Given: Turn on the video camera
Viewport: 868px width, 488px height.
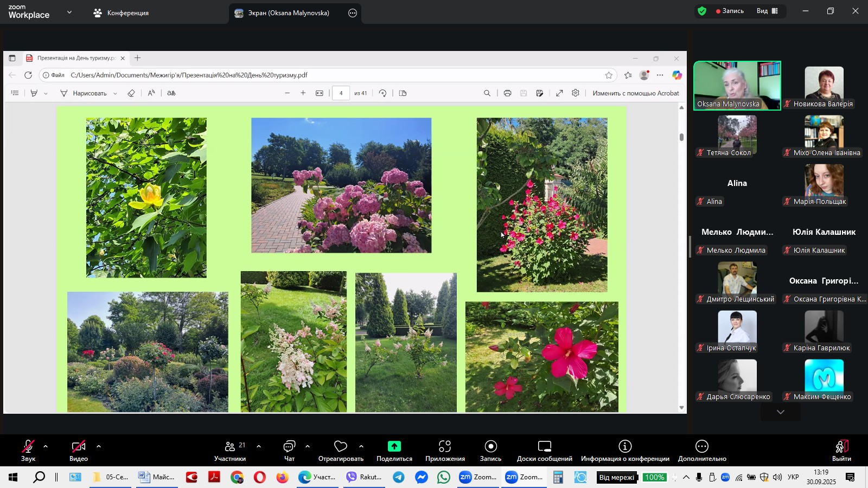Looking at the screenshot, I should tap(79, 450).
